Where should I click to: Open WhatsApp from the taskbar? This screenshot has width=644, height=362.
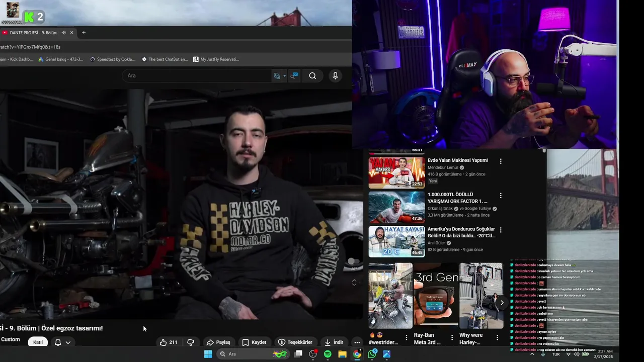pyautogui.click(x=372, y=354)
